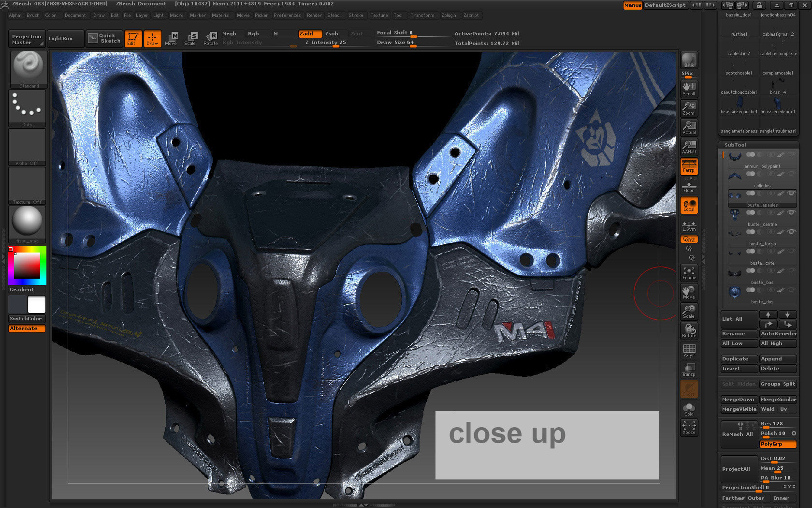Image resolution: width=812 pixels, height=508 pixels.
Task: Open the tissu_mat material selector
Action: click(x=27, y=224)
